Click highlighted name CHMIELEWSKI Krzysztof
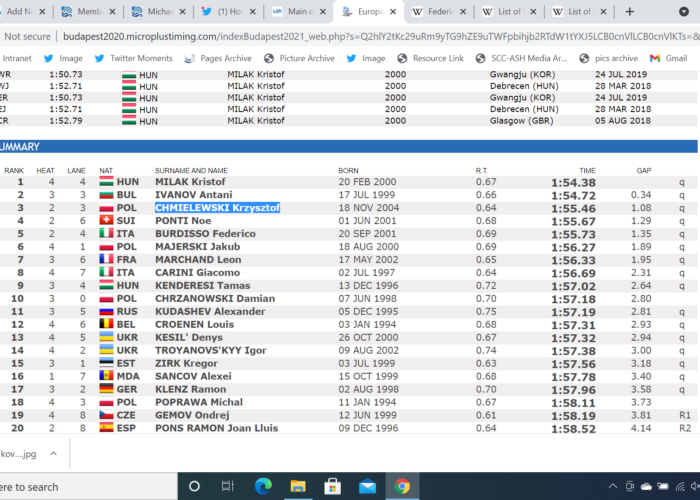 point(217,207)
